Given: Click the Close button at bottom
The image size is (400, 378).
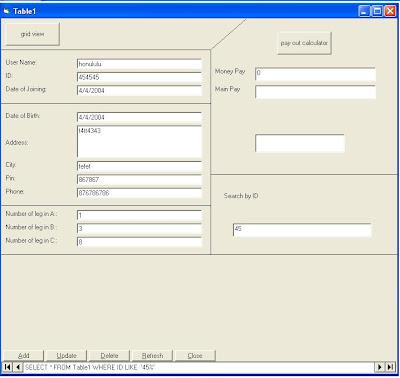Looking at the screenshot, I should coord(195,356).
